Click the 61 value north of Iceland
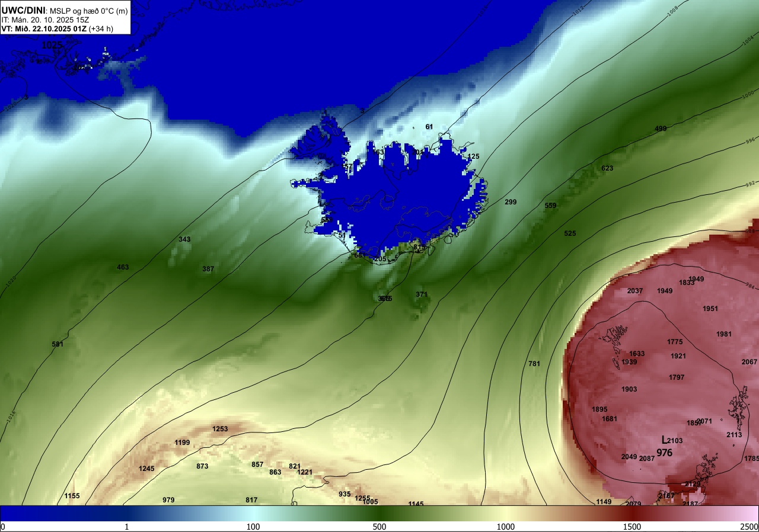Image resolution: width=759 pixels, height=532 pixels. (429, 127)
